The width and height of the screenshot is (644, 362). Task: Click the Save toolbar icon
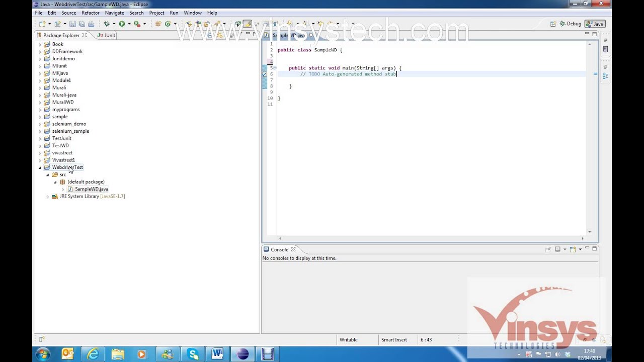pyautogui.click(x=72, y=24)
